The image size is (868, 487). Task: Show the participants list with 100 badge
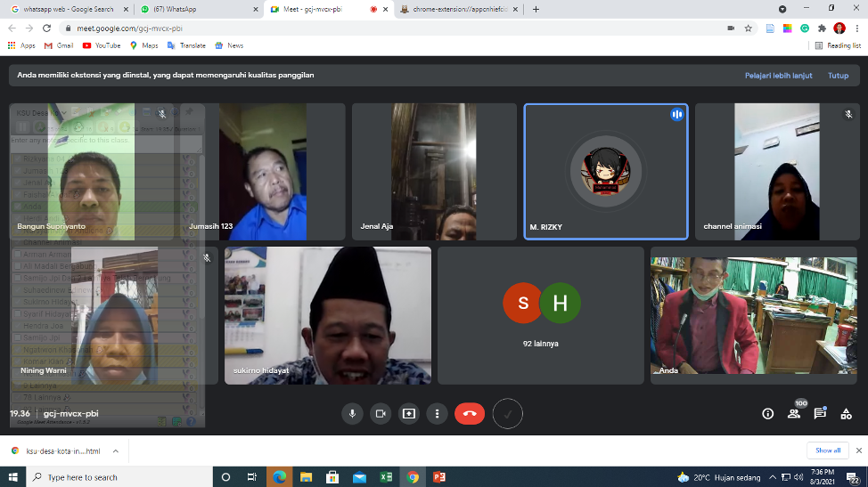pyautogui.click(x=794, y=413)
